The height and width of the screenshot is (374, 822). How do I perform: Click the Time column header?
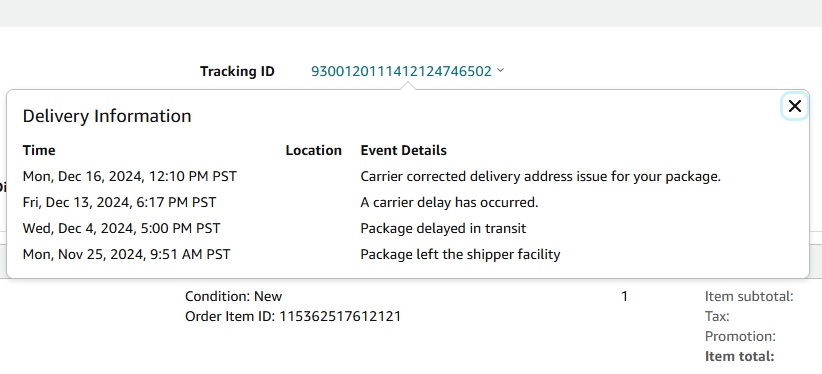tap(39, 151)
